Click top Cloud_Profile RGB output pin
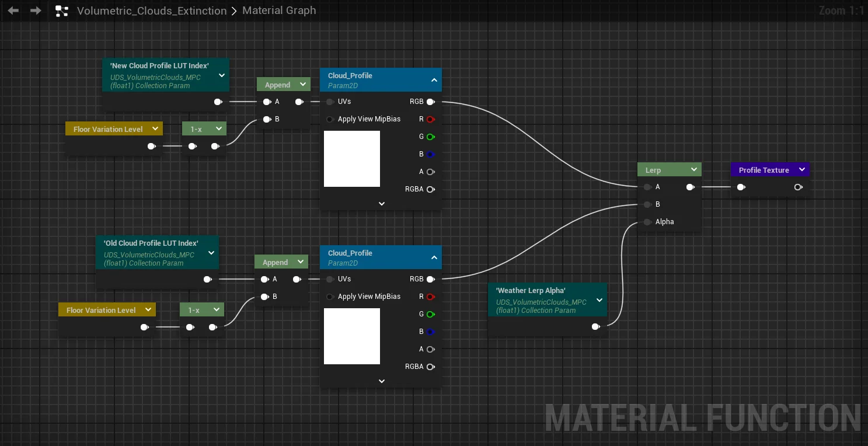Image resolution: width=868 pixels, height=446 pixels. [431, 102]
